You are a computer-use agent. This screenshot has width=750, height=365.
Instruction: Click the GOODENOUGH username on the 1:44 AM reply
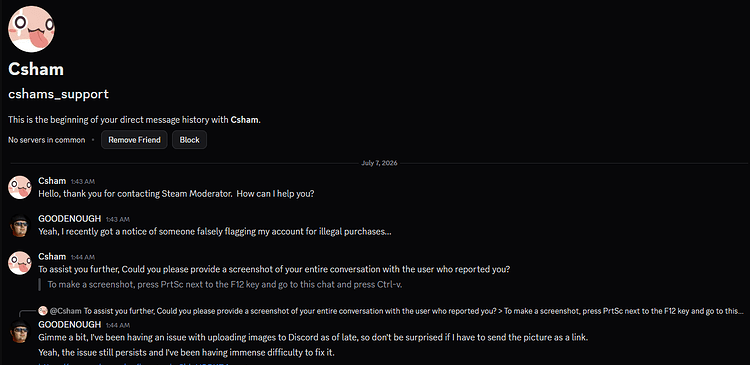69,324
